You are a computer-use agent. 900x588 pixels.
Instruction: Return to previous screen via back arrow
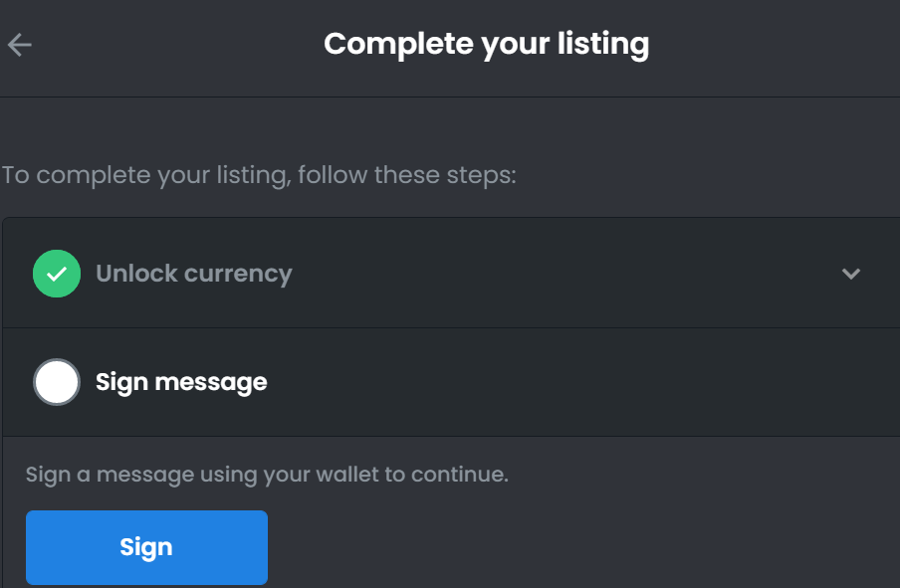(x=20, y=45)
